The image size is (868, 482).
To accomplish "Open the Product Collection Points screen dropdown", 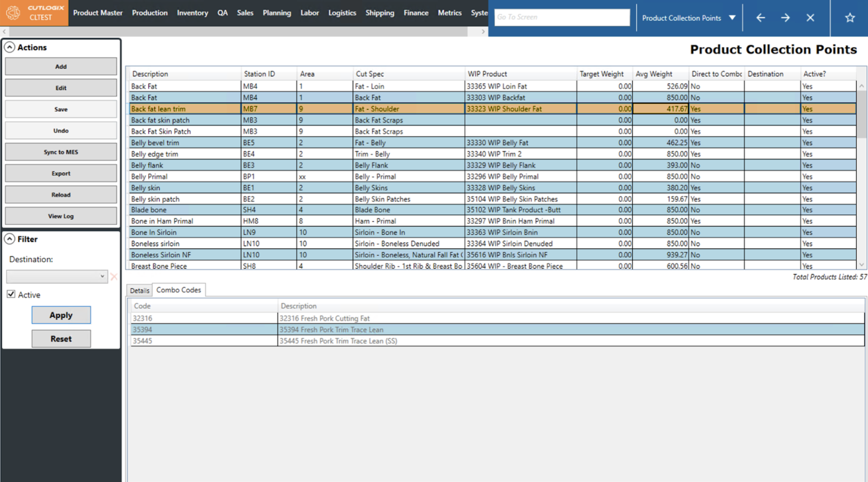I will tap(732, 18).
